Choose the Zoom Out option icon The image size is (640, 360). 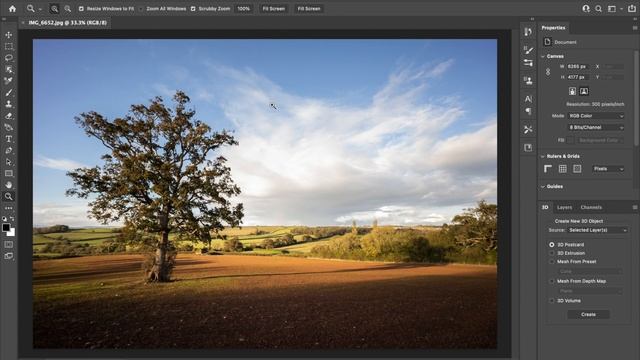coord(67,9)
